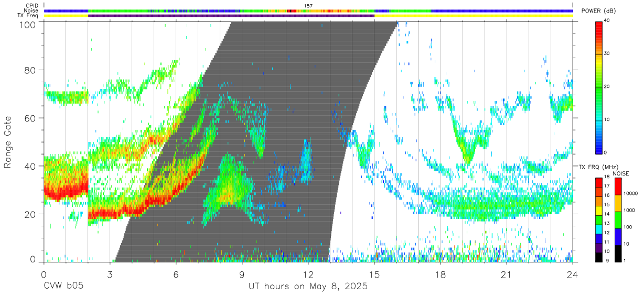This screenshot has width=644, height=297.
Task: Click the 18 tick on the UT hours axis
Action: [440, 274]
